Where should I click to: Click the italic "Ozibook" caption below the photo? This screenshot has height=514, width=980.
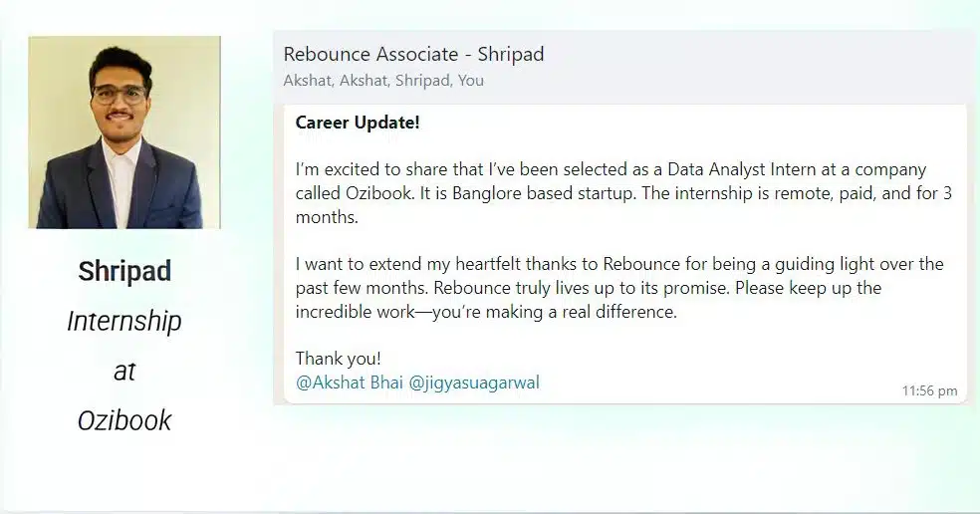124,420
